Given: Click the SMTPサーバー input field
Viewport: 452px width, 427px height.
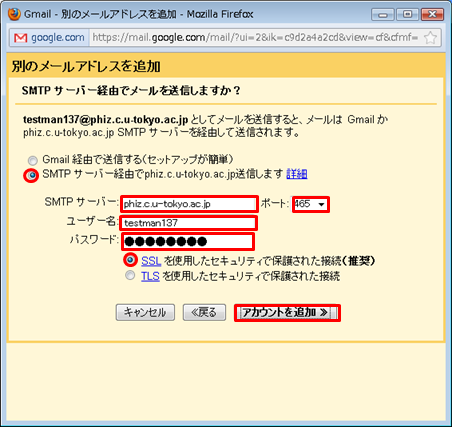Looking at the screenshot, I should pos(189,204).
